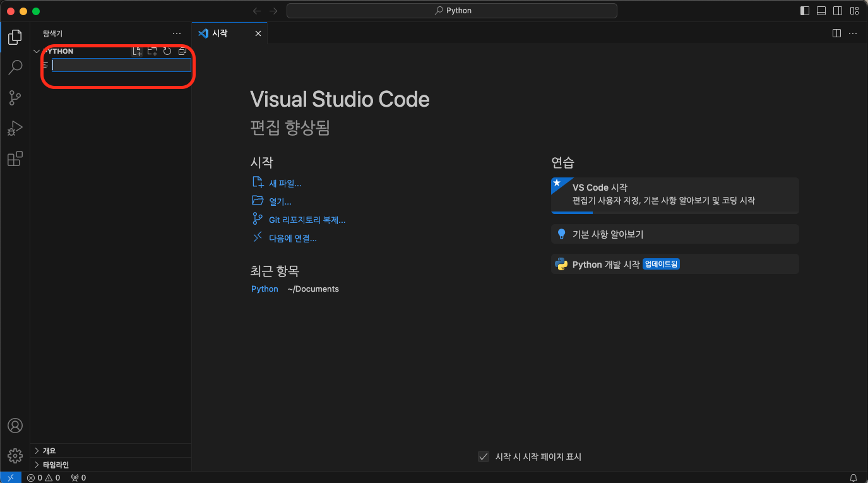Screen dimensions: 868x483
Task: Open recent Python ~/Documents folder link
Action: click(x=265, y=289)
